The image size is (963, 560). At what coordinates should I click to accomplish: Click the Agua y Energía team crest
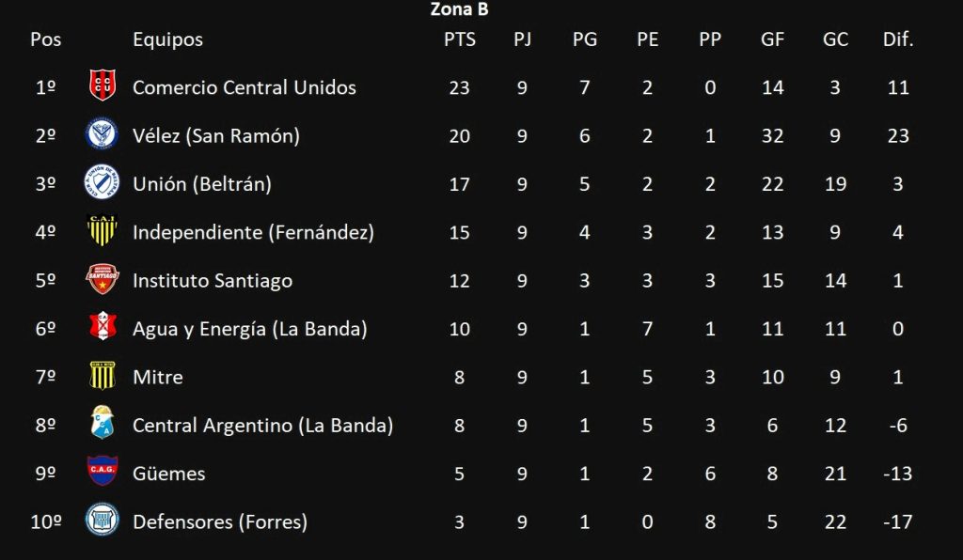click(102, 326)
